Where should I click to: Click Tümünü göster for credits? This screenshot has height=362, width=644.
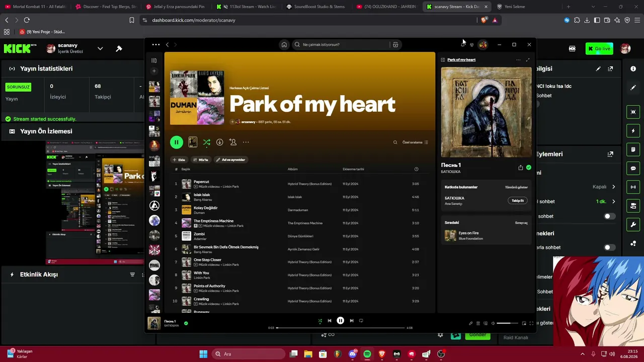tap(516, 187)
